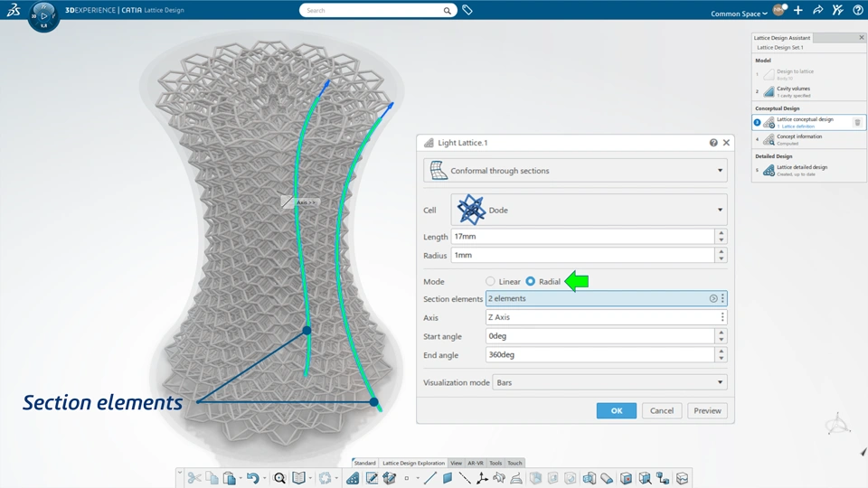Open the Conformal through sections dropdown
The image size is (868, 488).
pos(575,171)
